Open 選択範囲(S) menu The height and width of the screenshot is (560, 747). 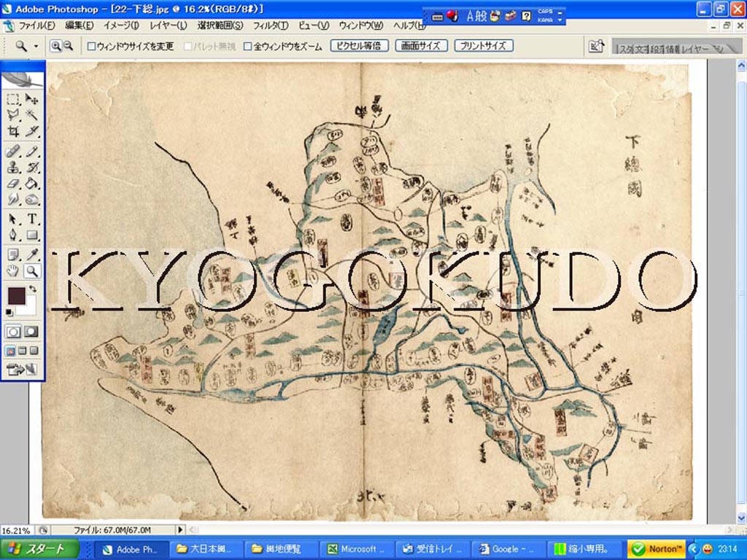tap(220, 26)
